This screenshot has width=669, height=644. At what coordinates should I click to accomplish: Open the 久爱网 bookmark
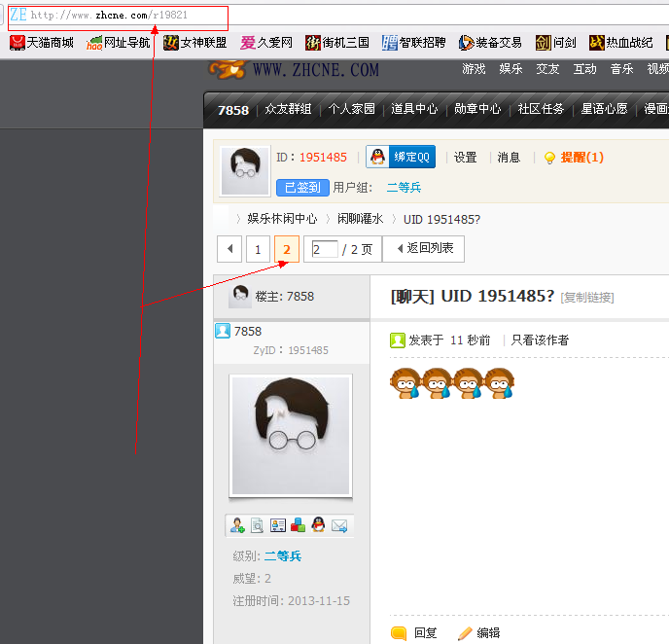(266, 43)
